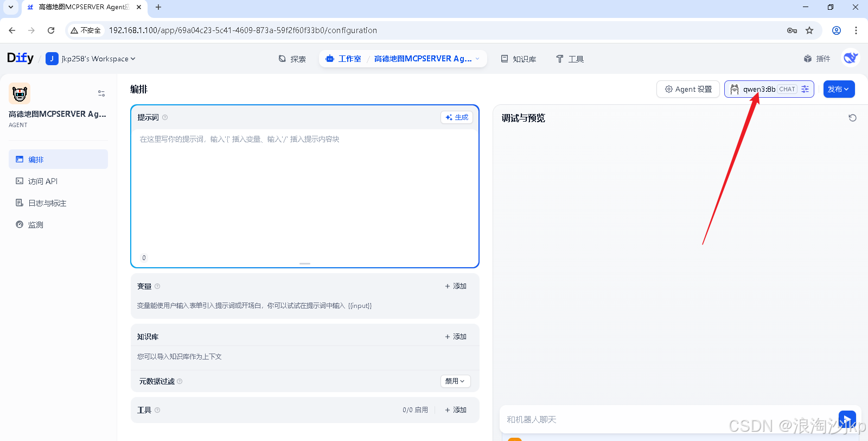868x441 pixels.
Task: Click the 提示词 help tooltip icon
Action: pos(165,117)
